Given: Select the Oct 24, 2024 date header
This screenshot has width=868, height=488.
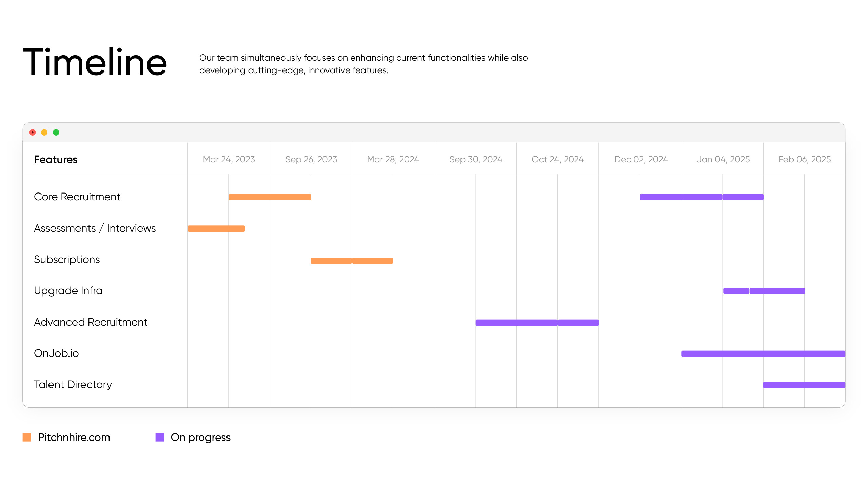Looking at the screenshot, I should [558, 159].
